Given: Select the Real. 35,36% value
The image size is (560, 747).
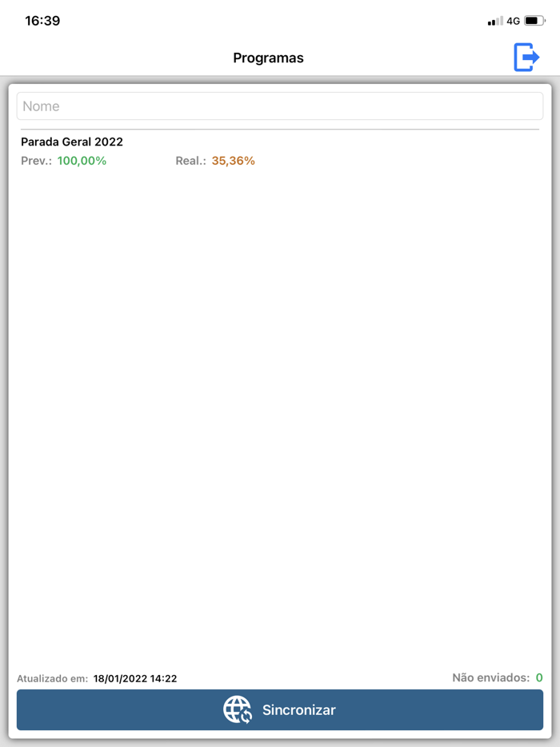Looking at the screenshot, I should coord(233,161).
